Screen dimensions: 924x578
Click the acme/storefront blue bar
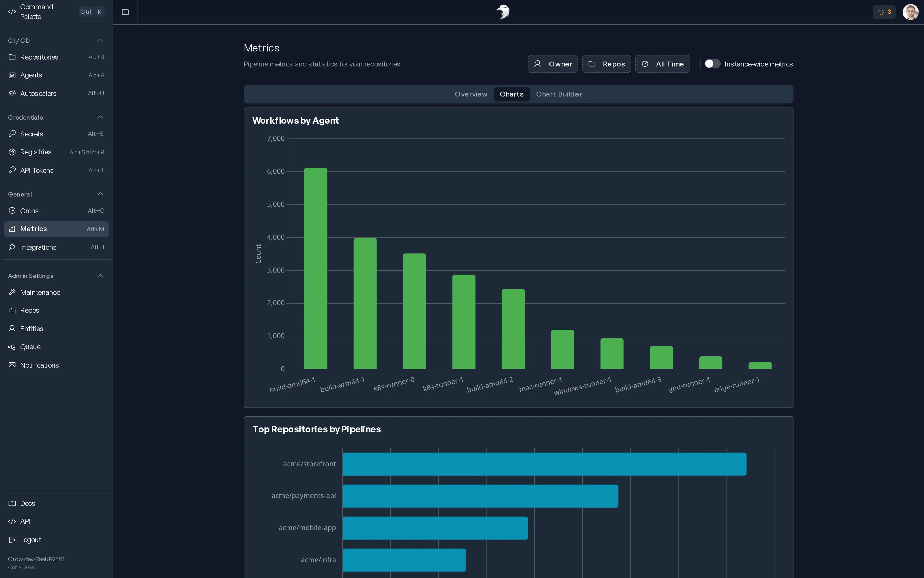[x=545, y=464]
